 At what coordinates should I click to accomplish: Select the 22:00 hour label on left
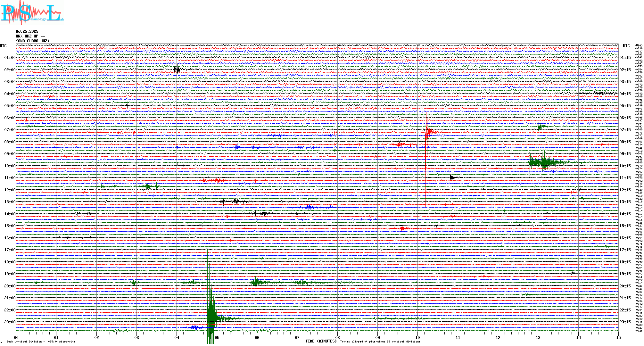[x=10, y=310]
